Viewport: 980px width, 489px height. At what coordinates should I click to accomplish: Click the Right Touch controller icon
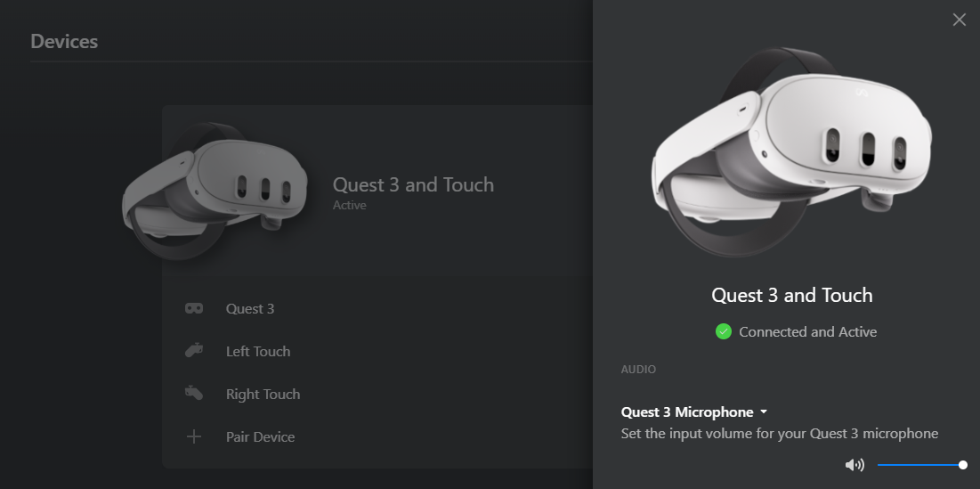tap(193, 393)
